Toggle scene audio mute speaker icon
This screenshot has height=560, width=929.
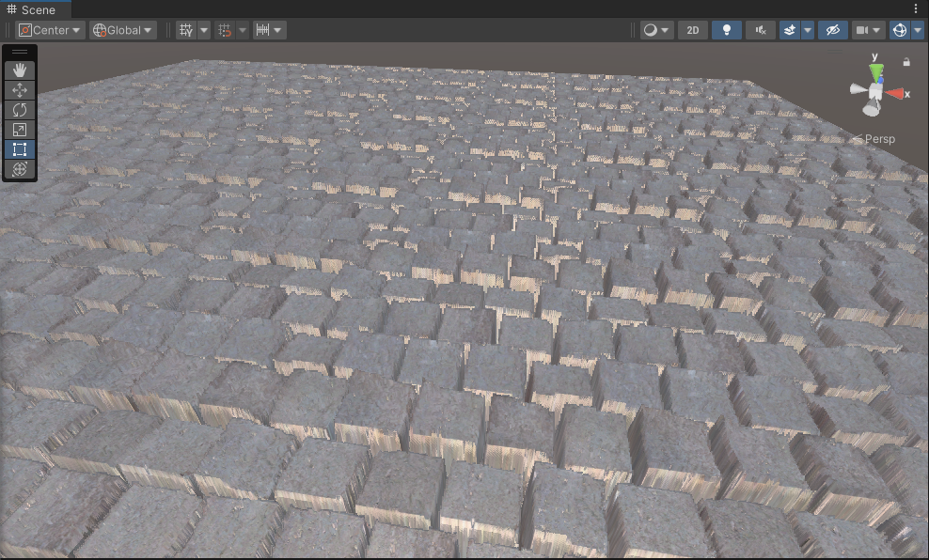point(761,30)
